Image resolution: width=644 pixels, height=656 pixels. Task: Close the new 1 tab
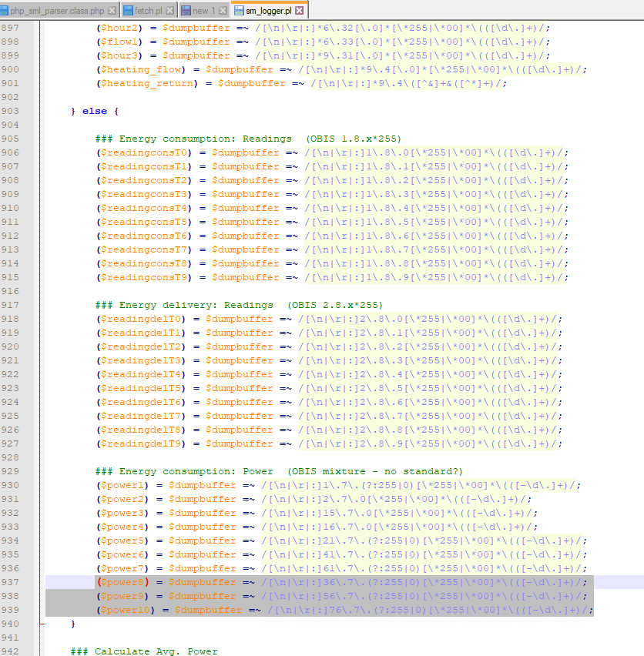click(223, 11)
